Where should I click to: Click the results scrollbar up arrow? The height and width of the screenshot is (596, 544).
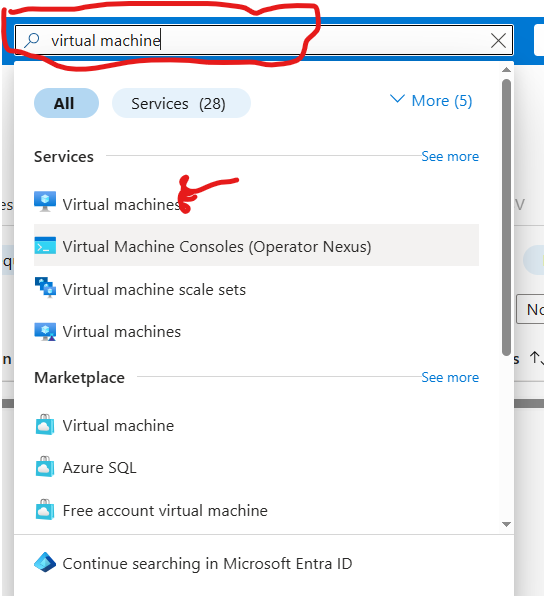click(506, 70)
